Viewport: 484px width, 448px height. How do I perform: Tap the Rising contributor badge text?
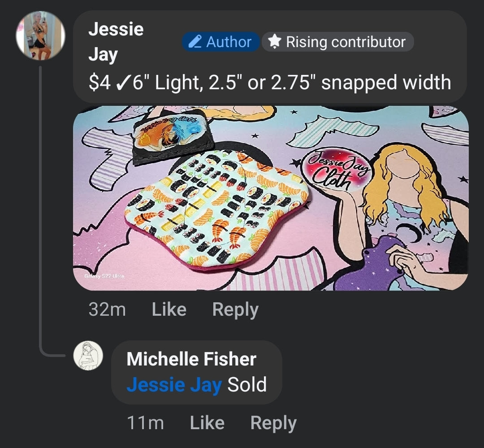point(346,42)
